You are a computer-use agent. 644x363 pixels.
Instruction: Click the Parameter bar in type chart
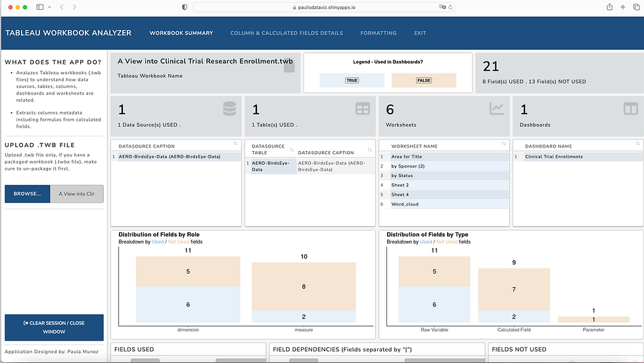[593, 320]
